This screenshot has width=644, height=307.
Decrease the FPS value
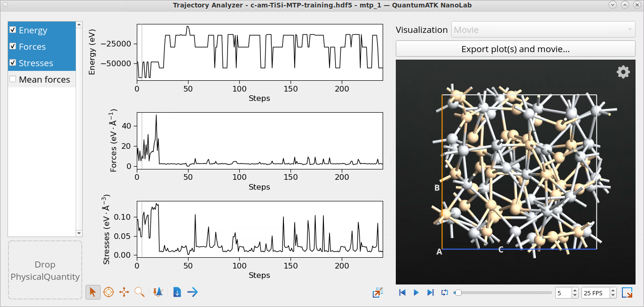[x=613, y=295]
